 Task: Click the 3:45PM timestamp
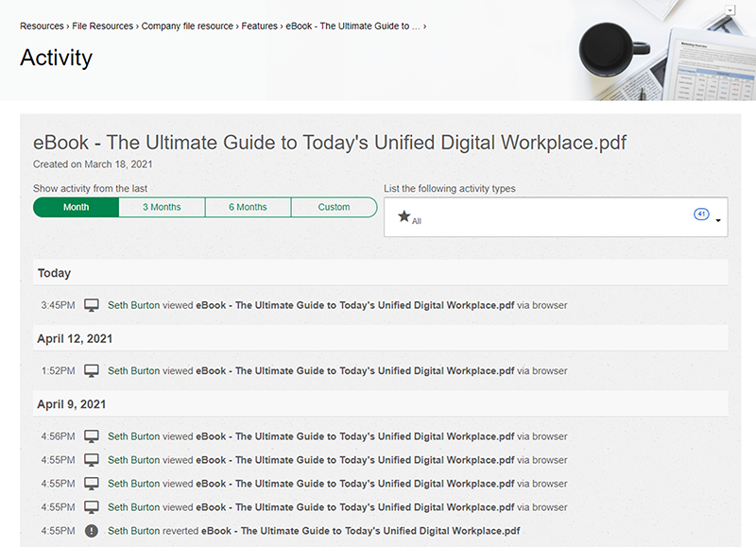tap(58, 305)
